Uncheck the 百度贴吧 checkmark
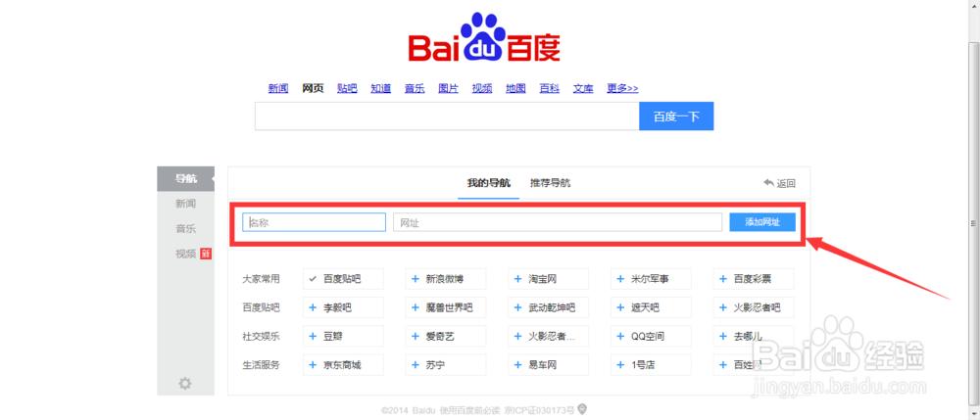The width and height of the screenshot is (980, 420). (x=313, y=279)
